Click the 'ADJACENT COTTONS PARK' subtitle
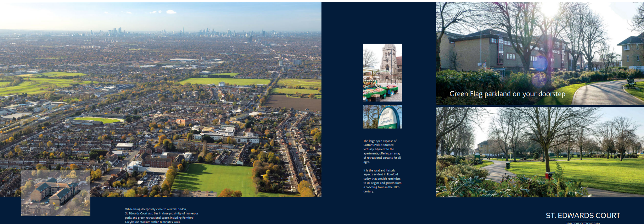 coord(583,223)
